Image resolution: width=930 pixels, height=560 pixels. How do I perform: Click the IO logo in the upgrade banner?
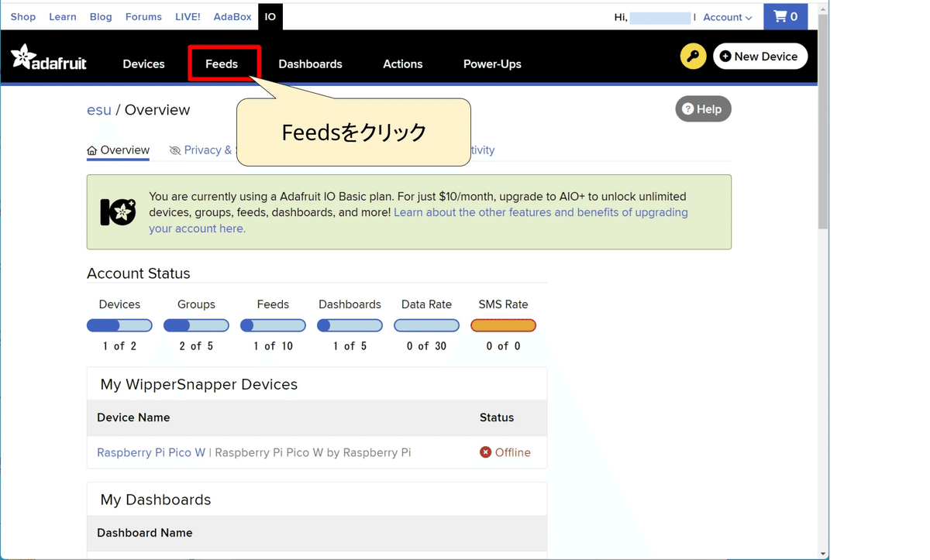pyautogui.click(x=117, y=211)
